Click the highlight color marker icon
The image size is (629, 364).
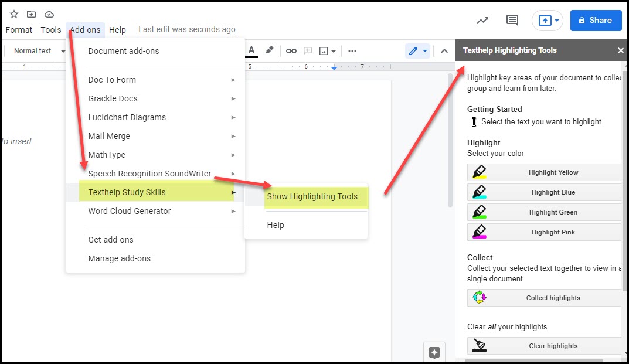pos(269,50)
